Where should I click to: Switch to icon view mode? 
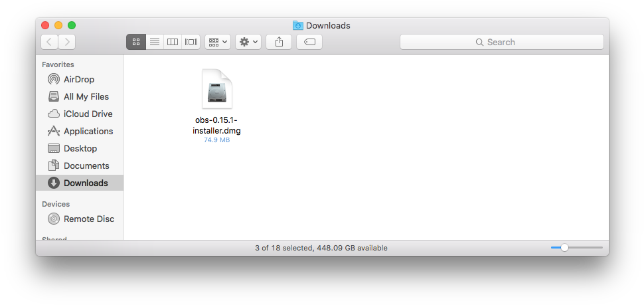click(136, 42)
